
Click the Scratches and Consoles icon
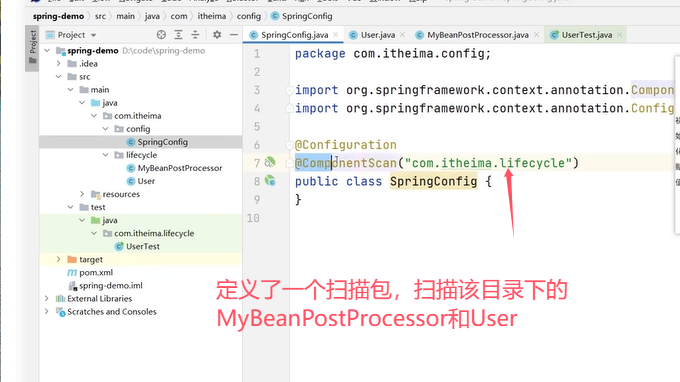point(60,312)
